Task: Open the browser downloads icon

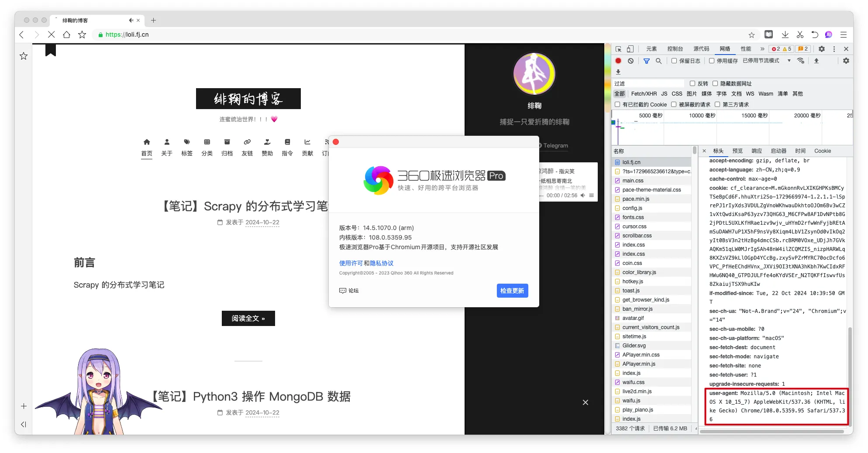Action: (785, 34)
